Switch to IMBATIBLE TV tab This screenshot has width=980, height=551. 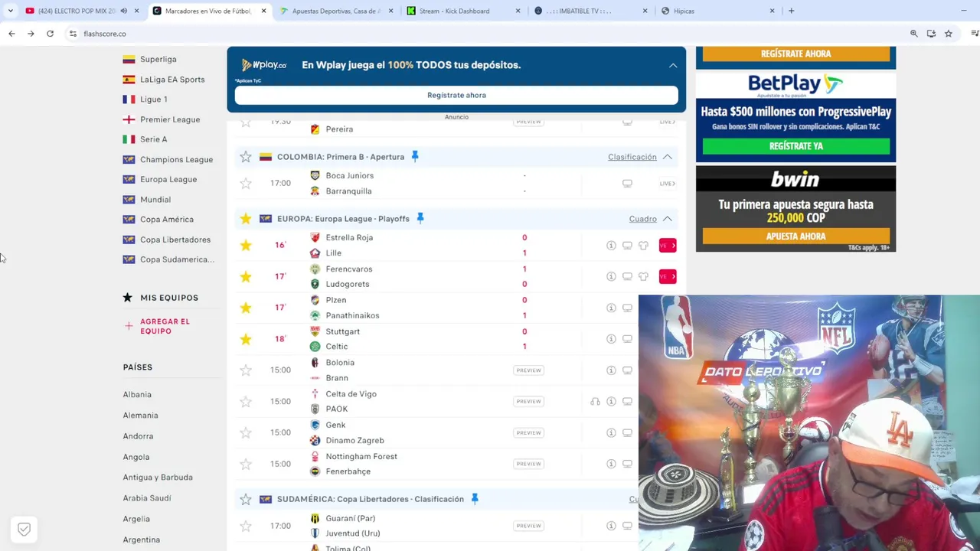click(x=591, y=11)
